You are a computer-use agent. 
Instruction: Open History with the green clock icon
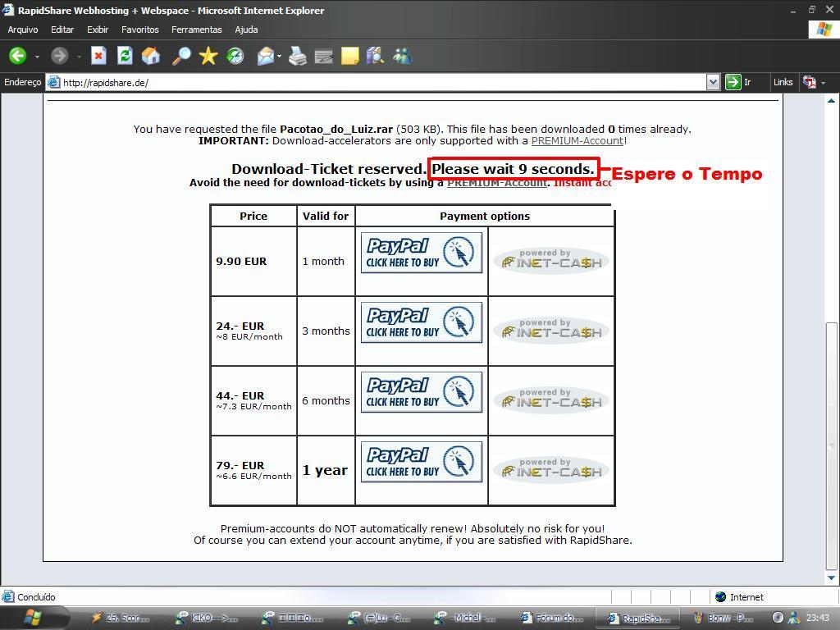coord(235,56)
